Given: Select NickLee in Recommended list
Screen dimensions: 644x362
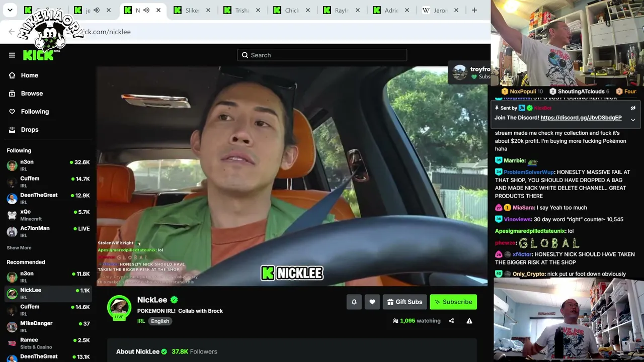Looking at the screenshot, I should [x=48, y=293].
